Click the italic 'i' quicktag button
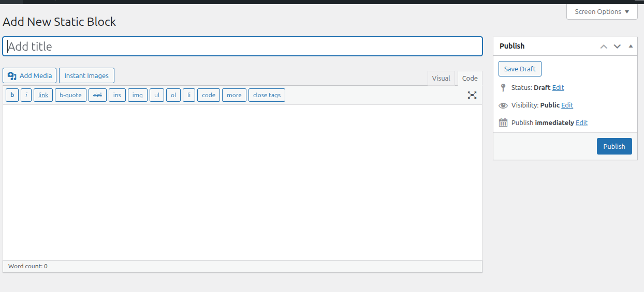 point(26,95)
